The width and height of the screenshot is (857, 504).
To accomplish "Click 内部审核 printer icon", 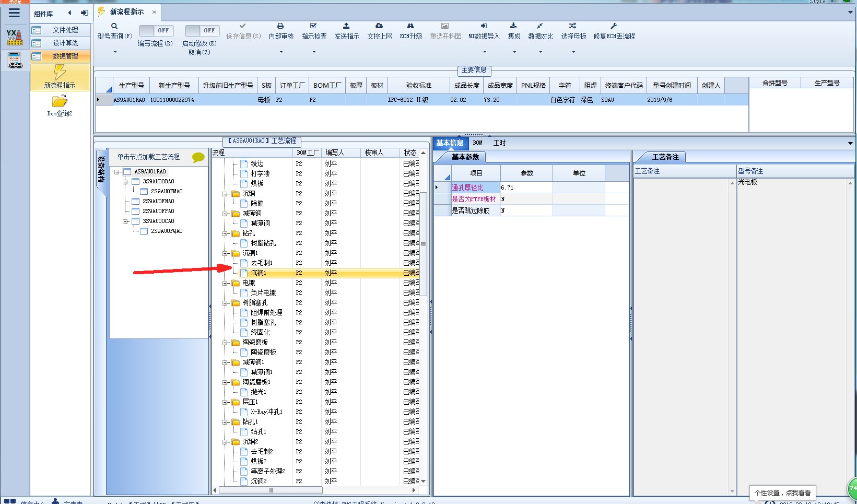I will (280, 26).
